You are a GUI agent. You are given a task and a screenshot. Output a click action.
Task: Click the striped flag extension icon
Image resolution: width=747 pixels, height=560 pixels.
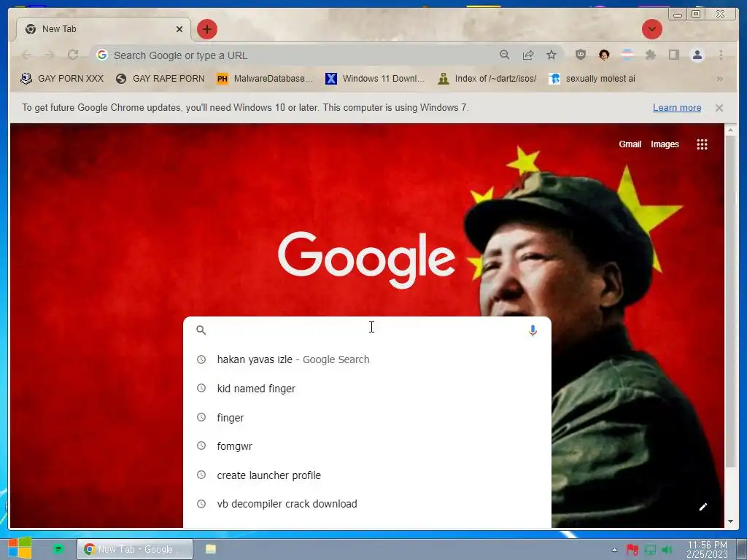tap(627, 55)
